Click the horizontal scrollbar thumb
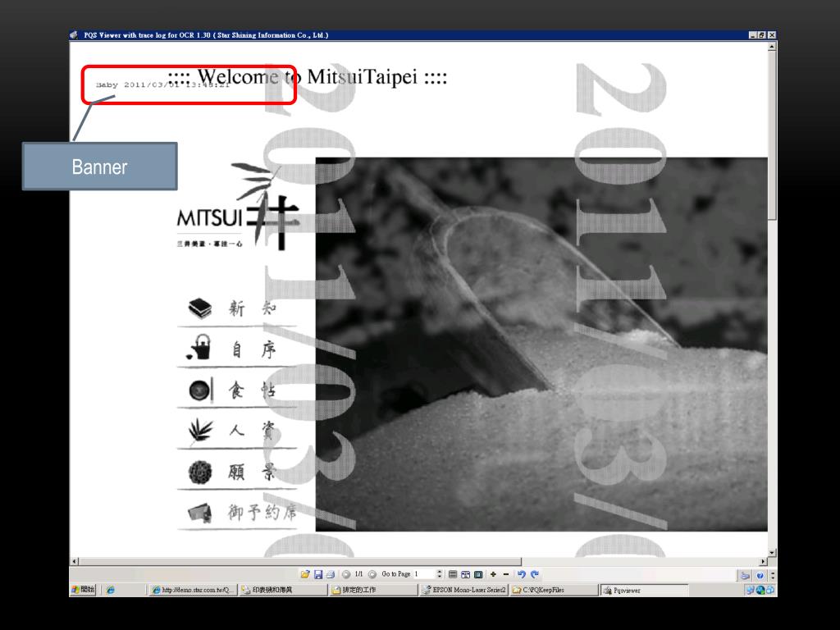The width and height of the screenshot is (840, 630). point(300,561)
